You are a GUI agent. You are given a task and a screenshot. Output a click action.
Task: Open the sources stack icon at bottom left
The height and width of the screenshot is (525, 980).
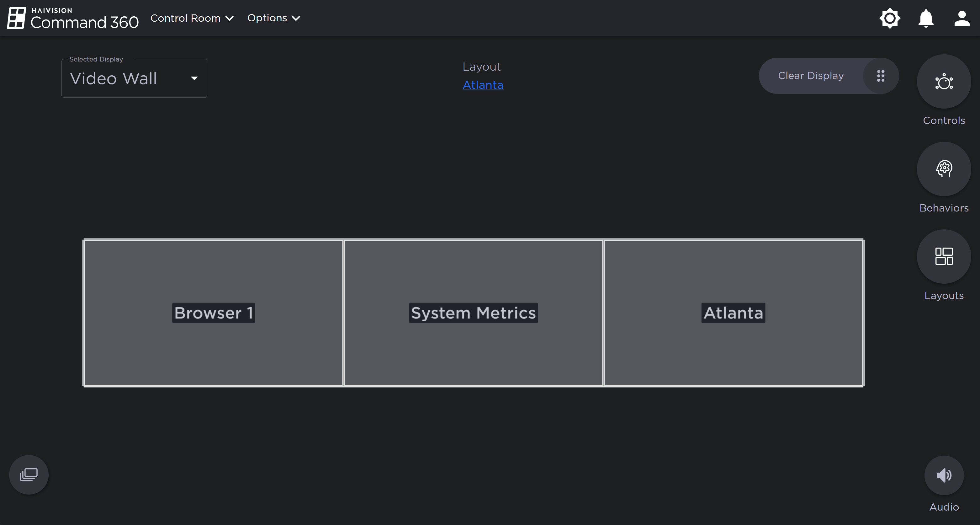point(29,475)
